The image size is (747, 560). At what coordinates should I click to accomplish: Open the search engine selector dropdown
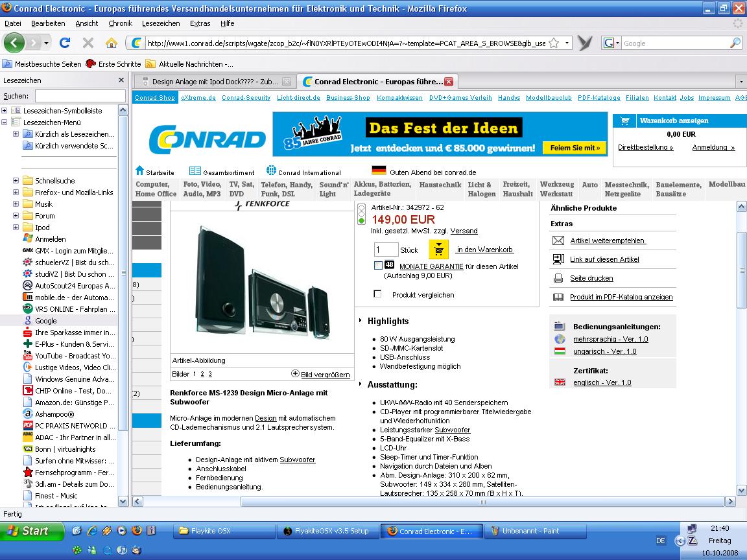click(x=611, y=43)
